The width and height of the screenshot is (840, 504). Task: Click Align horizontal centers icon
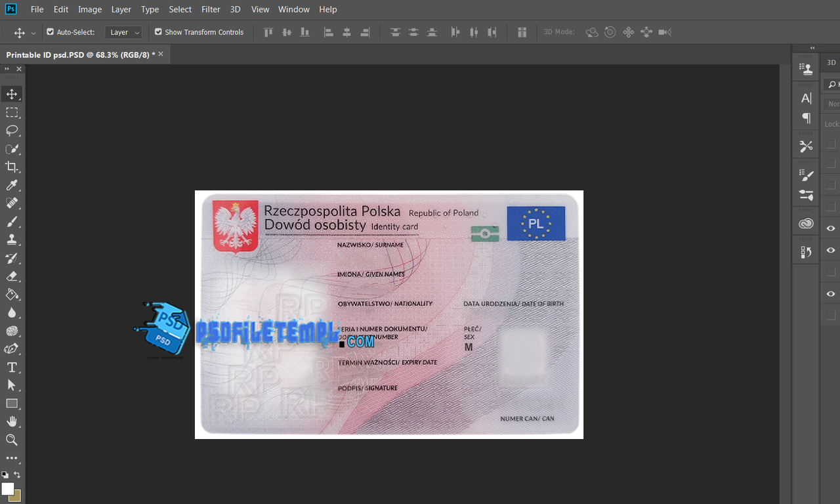(x=346, y=32)
